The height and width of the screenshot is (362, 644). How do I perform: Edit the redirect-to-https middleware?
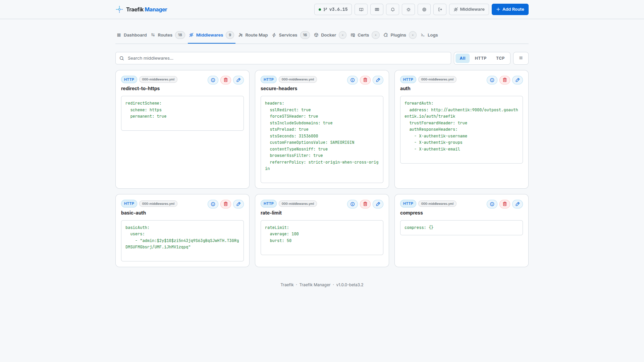[238, 80]
